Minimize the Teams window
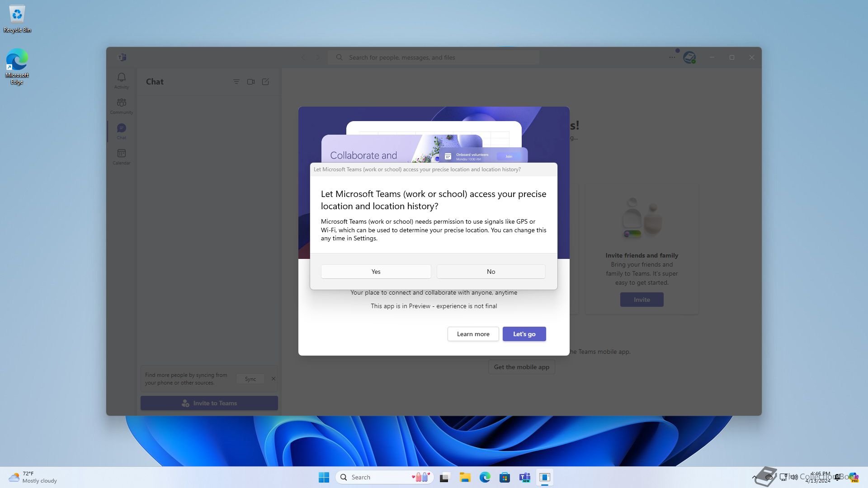868x488 pixels. point(712,57)
